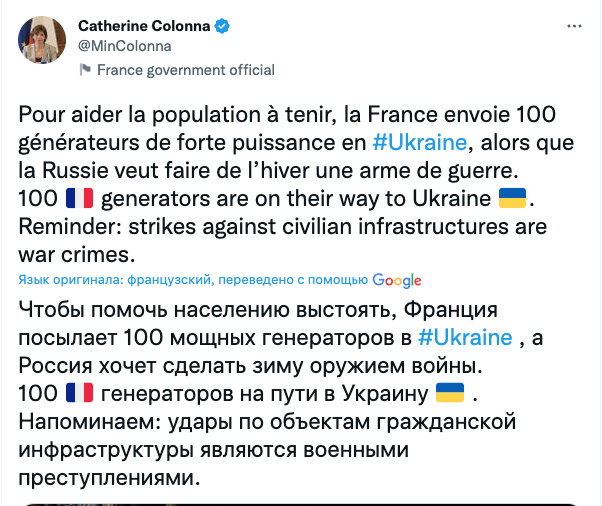This screenshot has height=506, width=602.
Task: Click the Язык оригинала translation notice
Action: coord(193,280)
